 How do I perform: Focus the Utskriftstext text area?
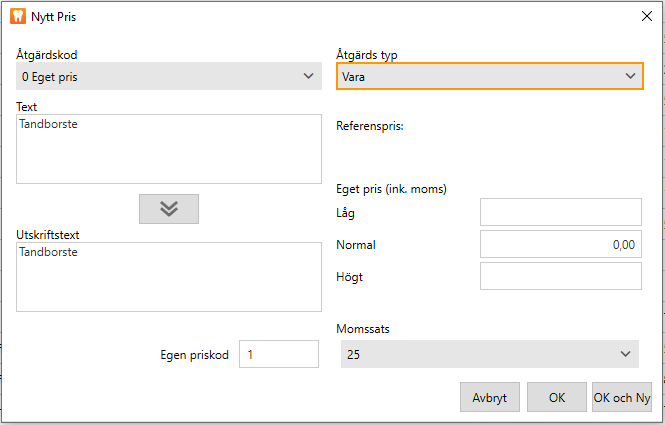pos(168,277)
